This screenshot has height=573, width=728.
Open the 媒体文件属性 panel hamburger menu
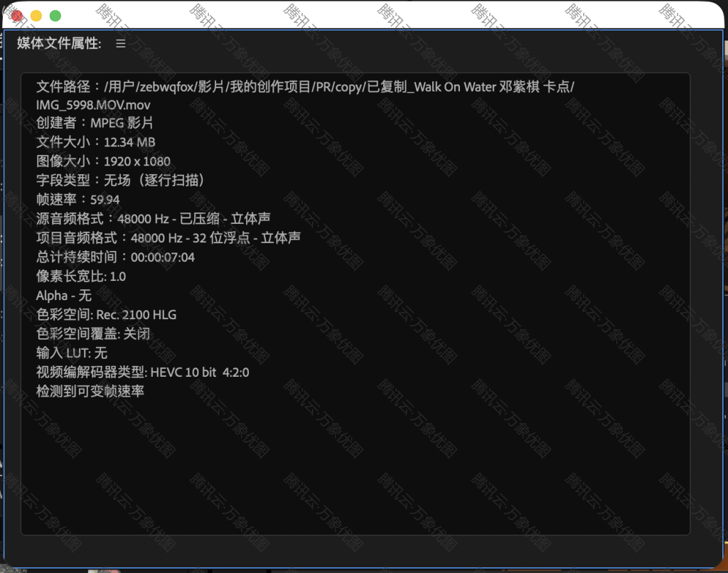click(121, 43)
